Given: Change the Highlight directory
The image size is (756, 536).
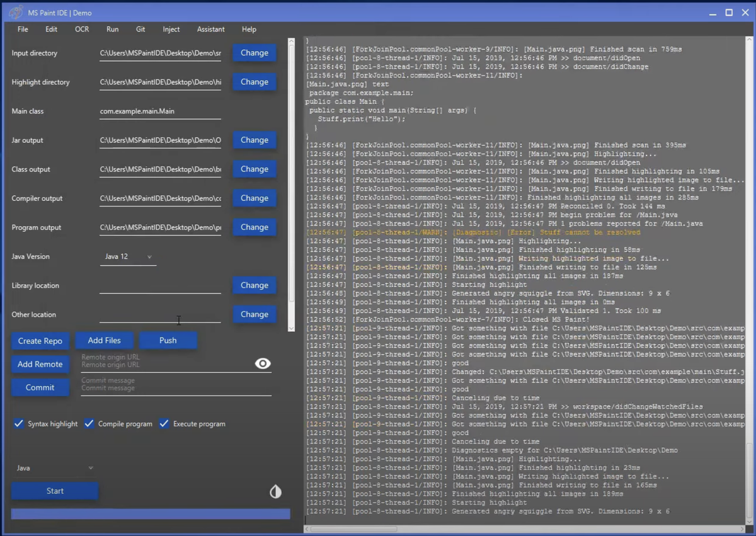Looking at the screenshot, I should (255, 82).
